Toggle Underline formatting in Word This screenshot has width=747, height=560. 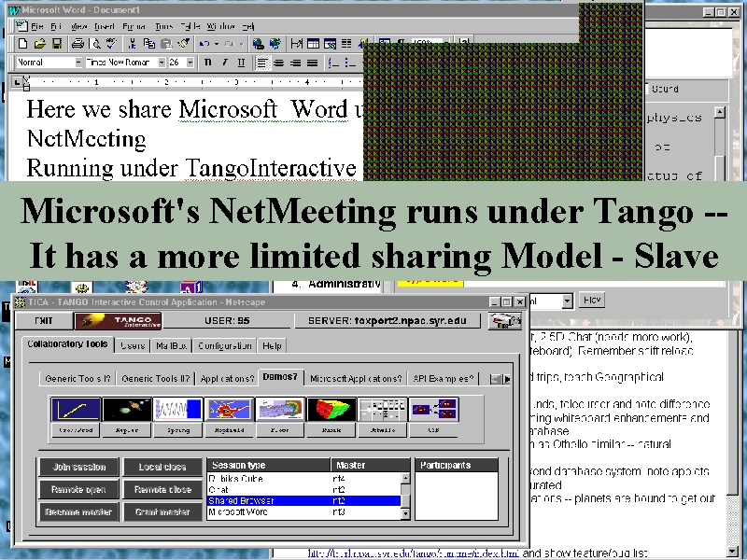(x=241, y=63)
